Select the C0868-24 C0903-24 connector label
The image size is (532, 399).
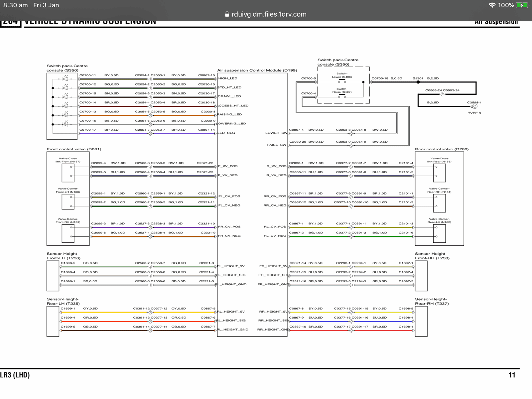(x=442, y=90)
